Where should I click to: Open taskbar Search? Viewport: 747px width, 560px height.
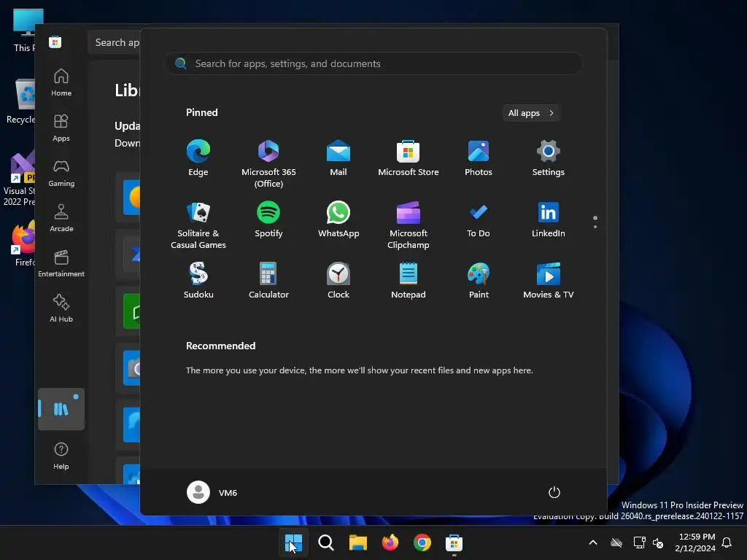(326, 542)
